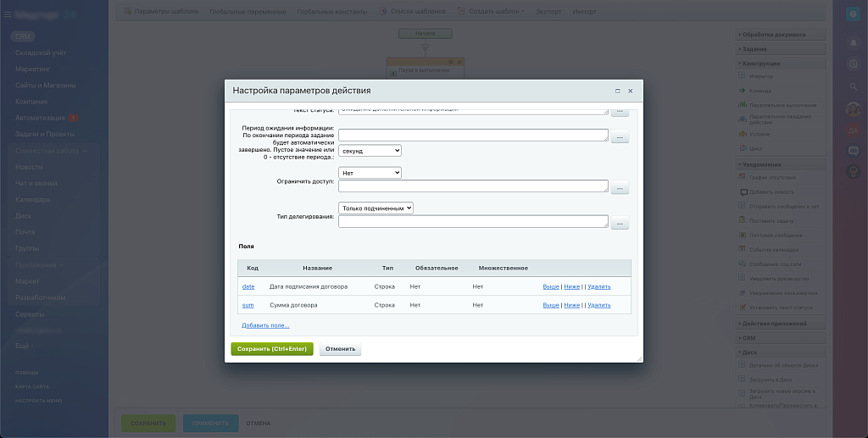Screen dimensions: 868x438
Task: Click the Сохранить (Ctrl+Enter) button
Action: click(x=272, y=349)
